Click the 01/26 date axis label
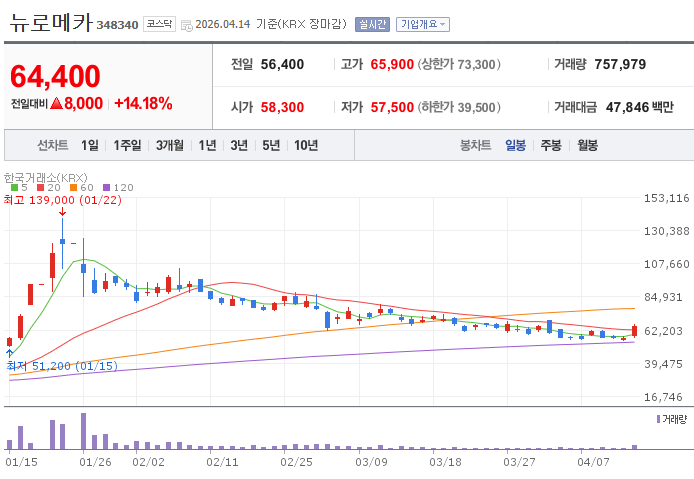The height and width of the screenshot is (479, 694). point(95,462)
